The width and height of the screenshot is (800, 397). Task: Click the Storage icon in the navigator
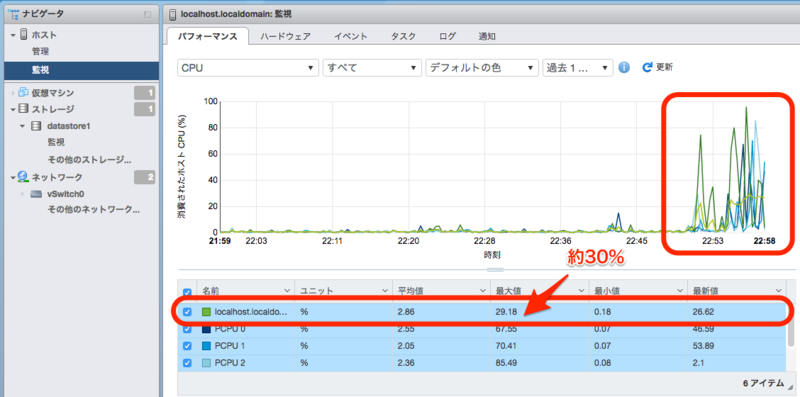click(x=23, y=109)
